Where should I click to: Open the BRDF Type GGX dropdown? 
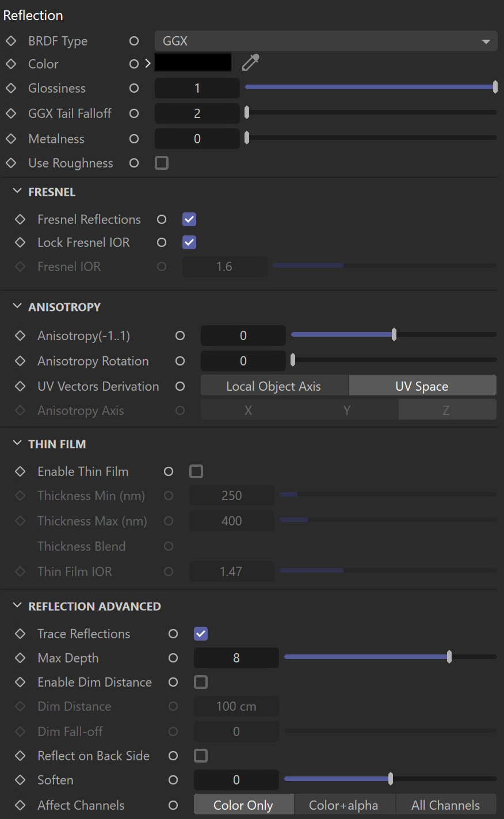coord(326,41)
